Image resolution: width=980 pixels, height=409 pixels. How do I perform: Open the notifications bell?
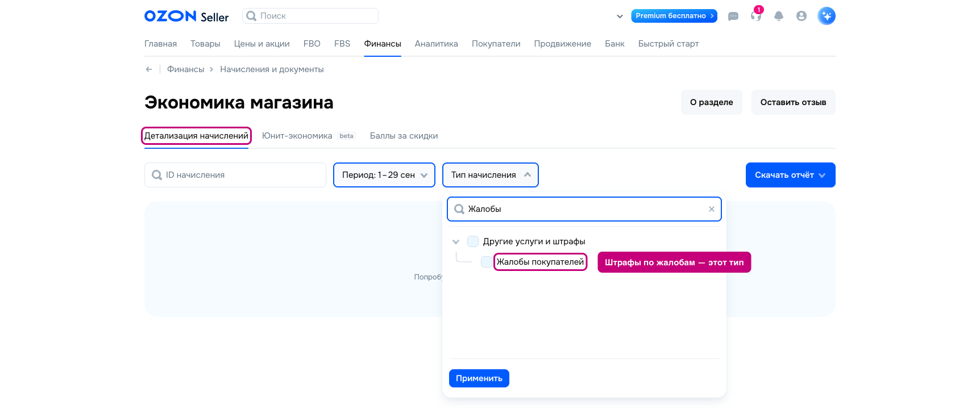pos(779,16)
